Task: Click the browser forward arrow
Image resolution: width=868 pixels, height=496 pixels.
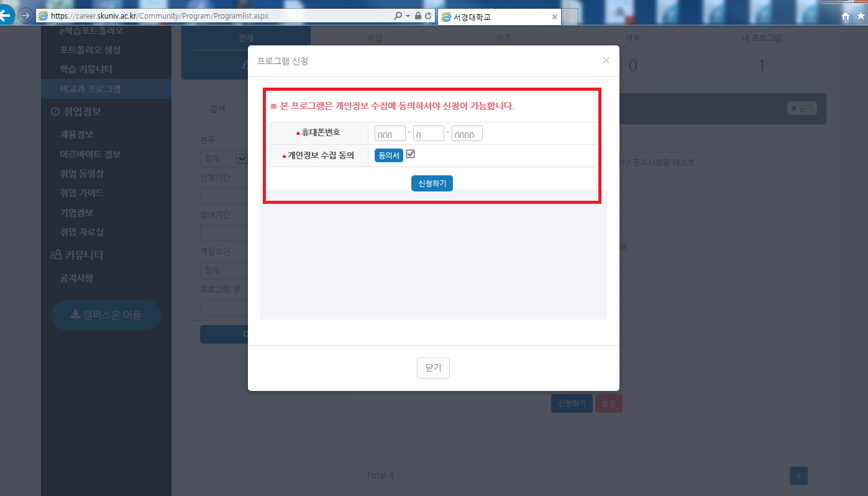Action: coord(25,15)
